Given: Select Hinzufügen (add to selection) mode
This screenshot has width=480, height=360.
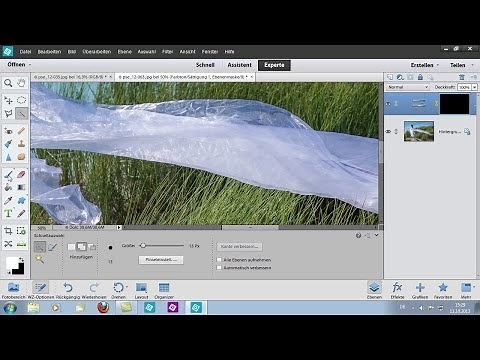Looking at the screenshot, I should click(81, 247).
